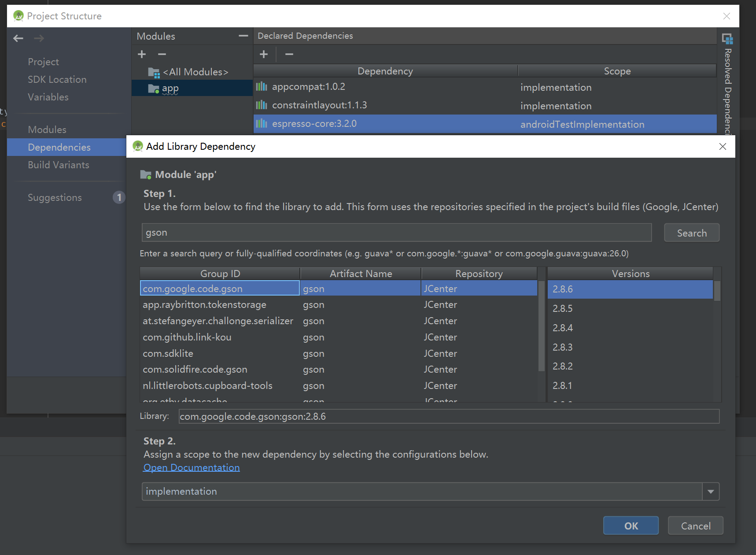This screenshot has height=555, width=756.
Task: Add a declared dependency with plus icon
Action: (264, 54)
